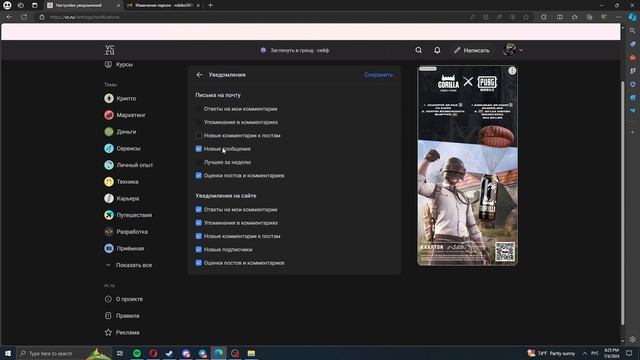Screen dimensions: 640x360
Task: Open the Сервисы topic icon
Action: click(109, 149)
